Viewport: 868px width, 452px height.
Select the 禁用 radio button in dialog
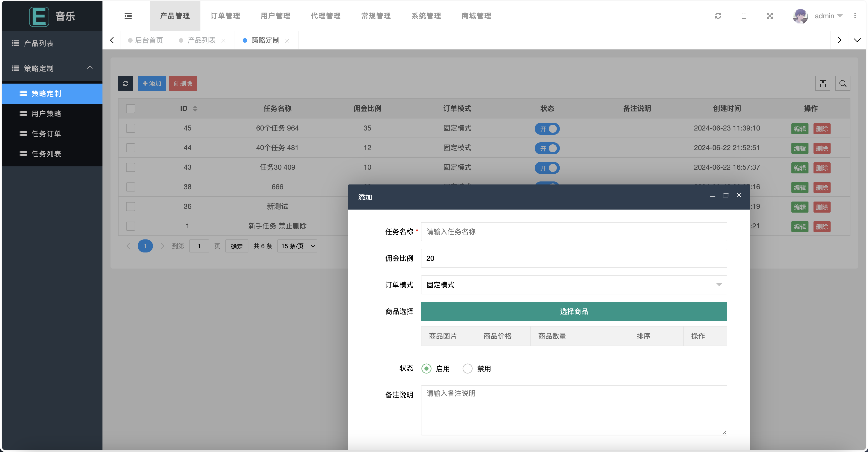coord(467,368)
